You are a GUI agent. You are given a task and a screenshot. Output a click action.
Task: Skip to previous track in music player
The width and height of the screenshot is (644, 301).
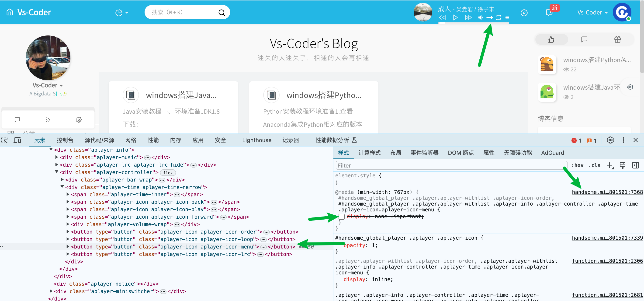[442, 17]
